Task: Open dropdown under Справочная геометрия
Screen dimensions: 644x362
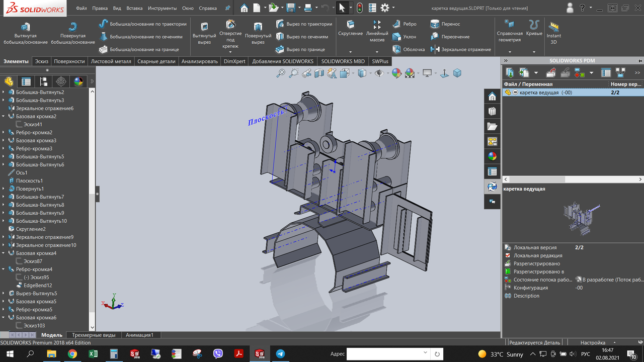Action: pyautogui.click(x=510, y=52)
